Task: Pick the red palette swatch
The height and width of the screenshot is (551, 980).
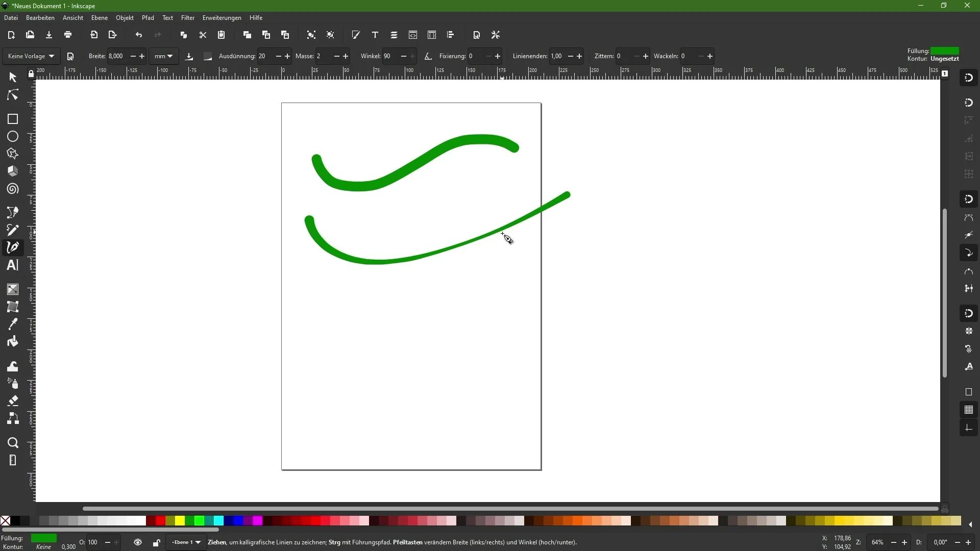Action: (161, 521)
